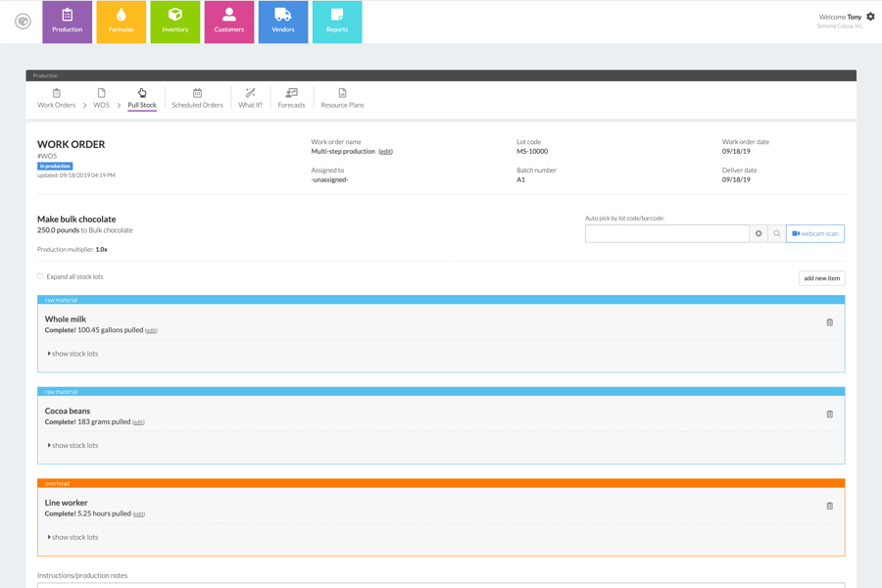
Task: Click the settings gear next to Welcome Tony
Action: coord(870,17)
